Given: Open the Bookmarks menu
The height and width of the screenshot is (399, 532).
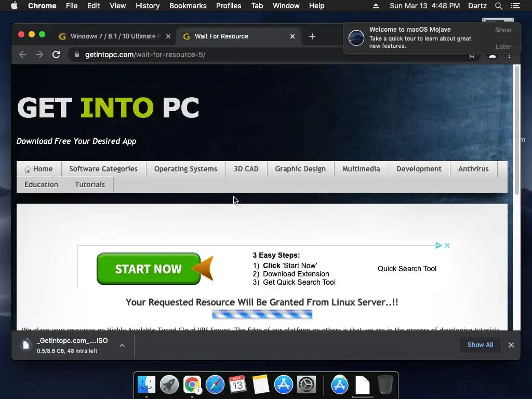Looking at the screenshot, I should [x=188, y=6].
